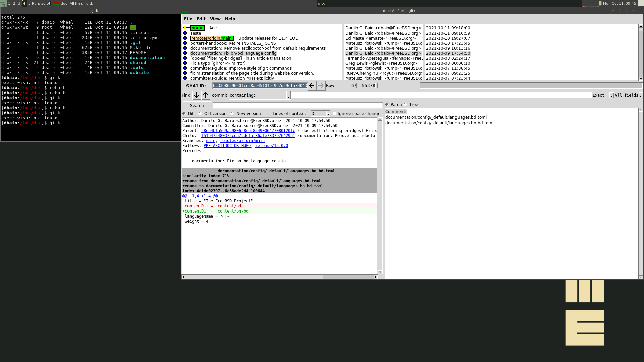
Task: Click the Search button
Action: coord(197,106)
